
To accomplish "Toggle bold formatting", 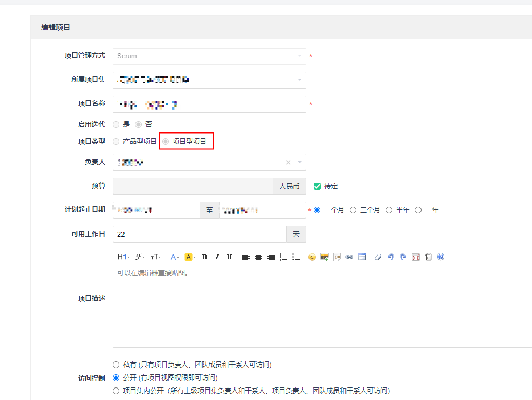I will (x=205, y=257).
